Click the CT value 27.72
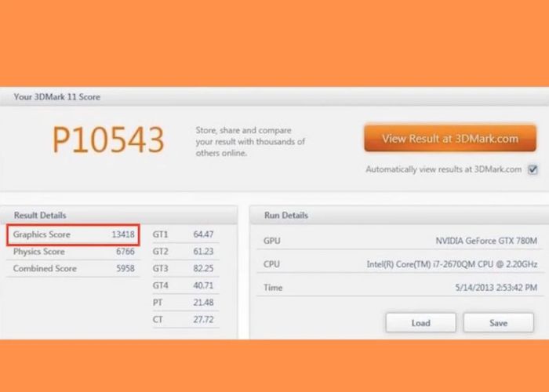This screenshot has width=549, height=392. [203, 320]
